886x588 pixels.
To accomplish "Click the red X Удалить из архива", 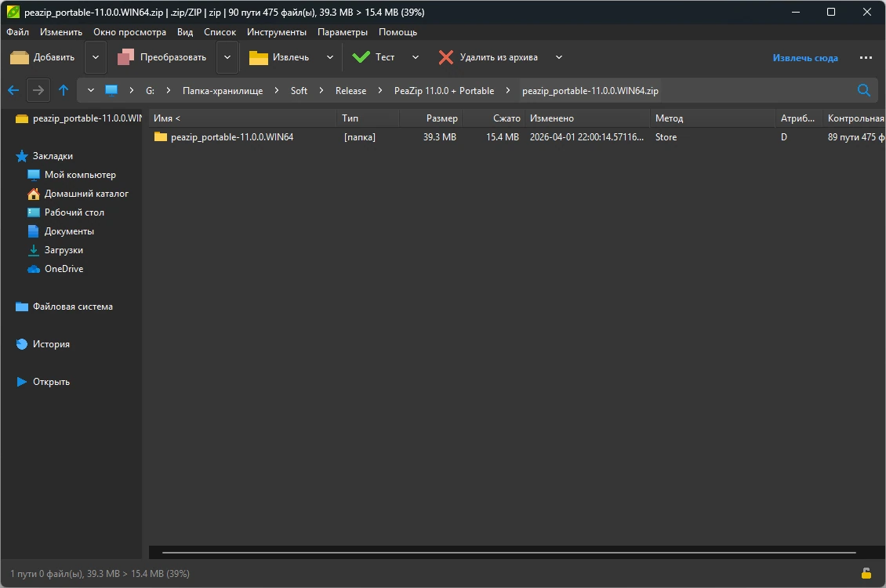I will (x=446, y=57).
